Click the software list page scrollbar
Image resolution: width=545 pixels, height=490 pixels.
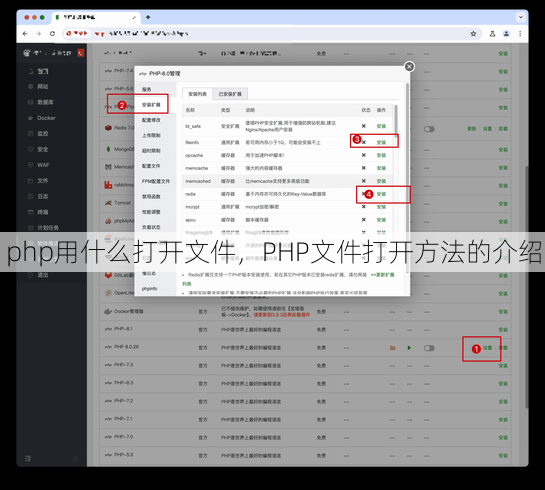(x=527, y=287)
